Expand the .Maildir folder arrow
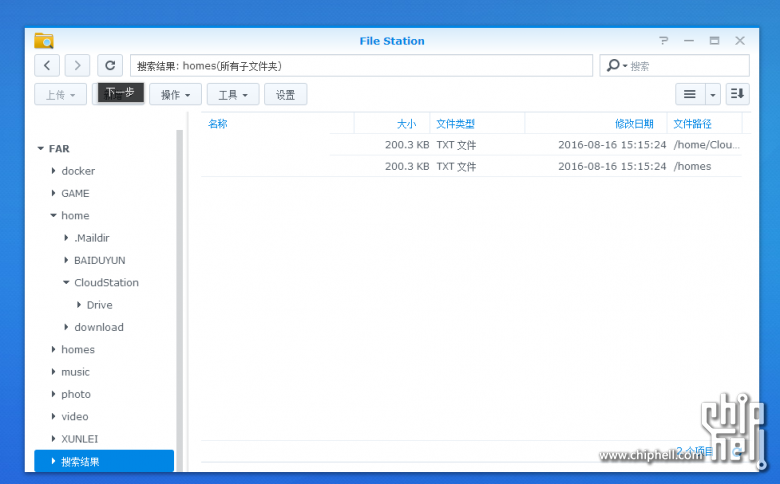 pyautogui.click(x=66, y=238)
